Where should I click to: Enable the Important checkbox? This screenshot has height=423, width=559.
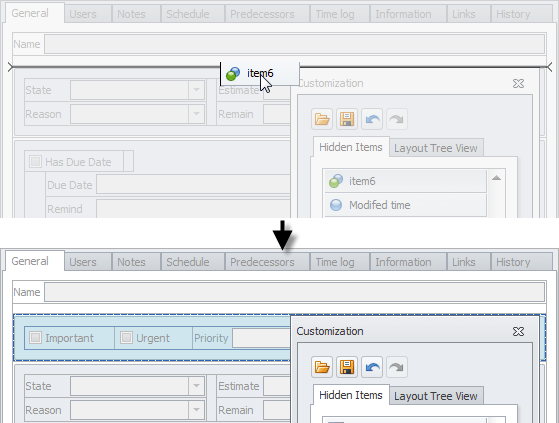[x=35, y=337]
